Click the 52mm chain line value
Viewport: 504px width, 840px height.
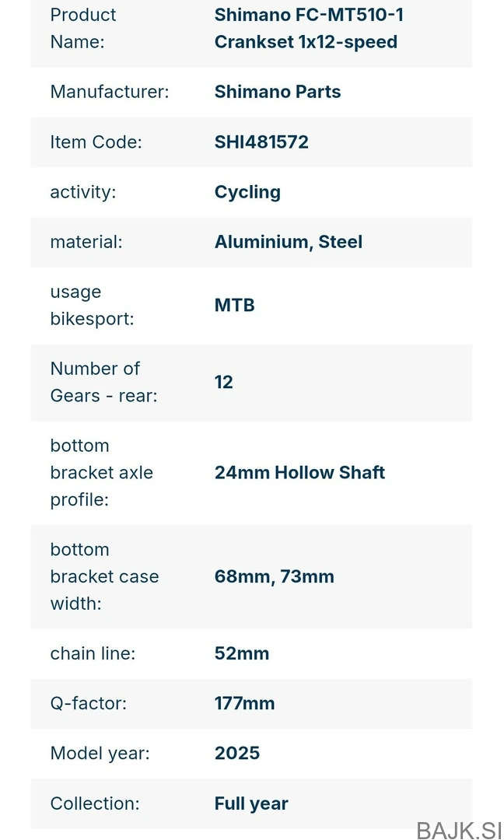[x=242, y=653]
